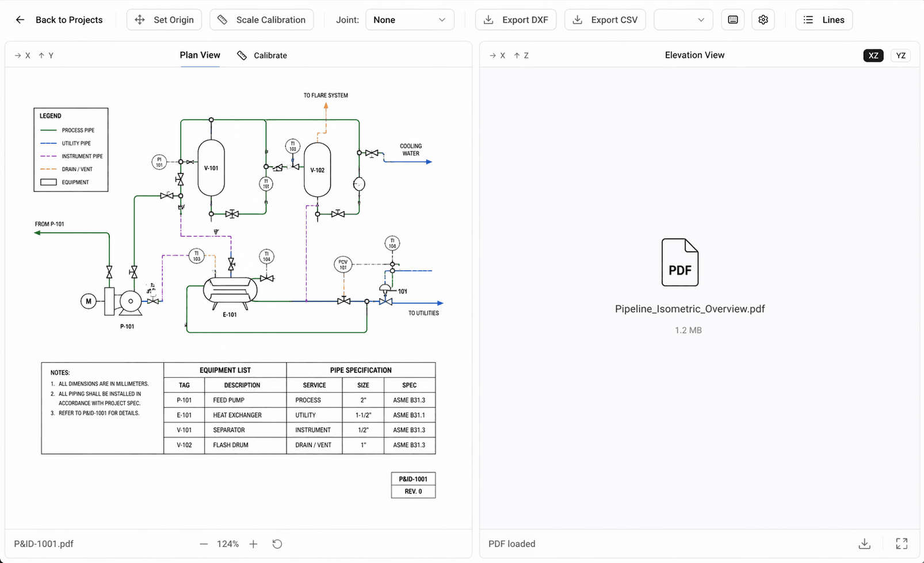
Task: Click the keyboard shortcuts icon
Action: point(733,20)
